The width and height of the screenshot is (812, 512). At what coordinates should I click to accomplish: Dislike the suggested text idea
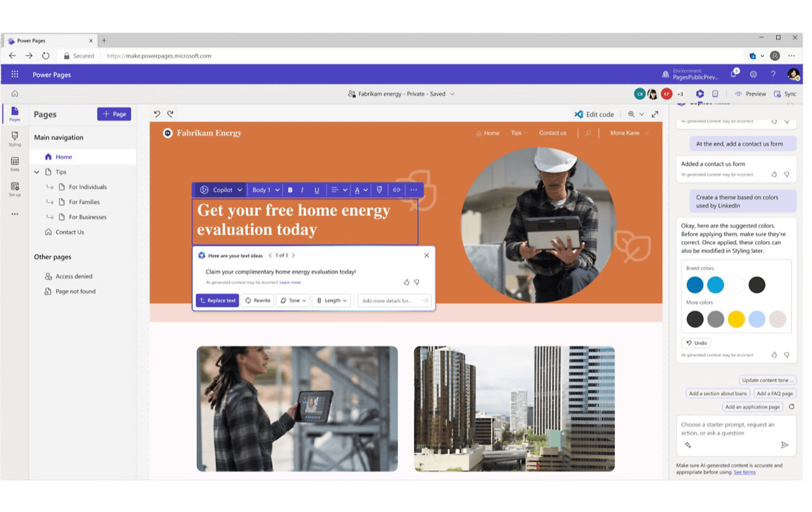pyautogui.click(x=417, y=282)
